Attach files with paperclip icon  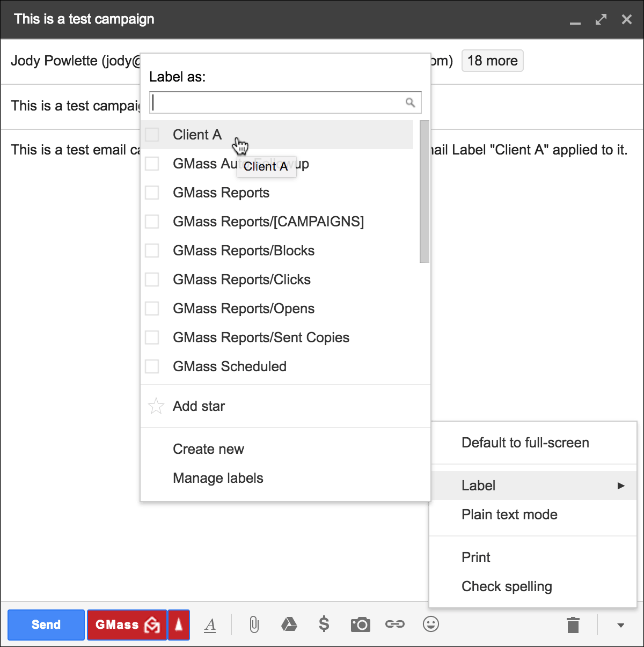click(254, 624)
